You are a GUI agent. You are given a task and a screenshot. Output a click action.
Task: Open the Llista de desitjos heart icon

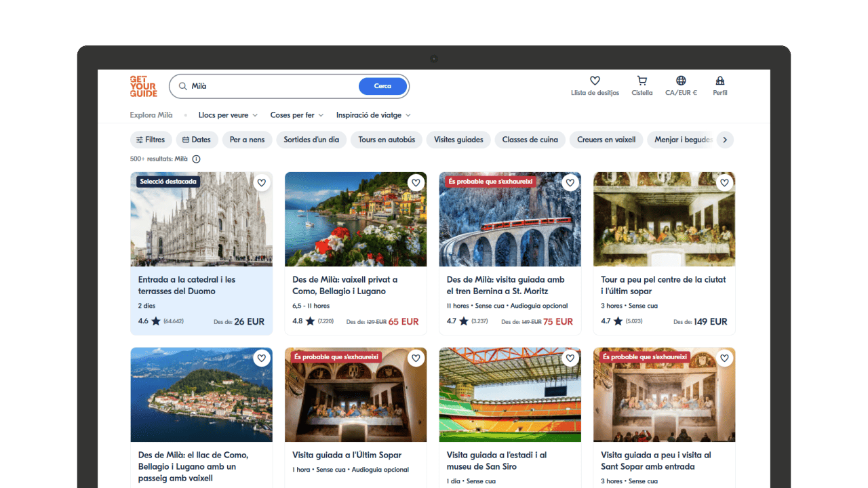point(595,81)
